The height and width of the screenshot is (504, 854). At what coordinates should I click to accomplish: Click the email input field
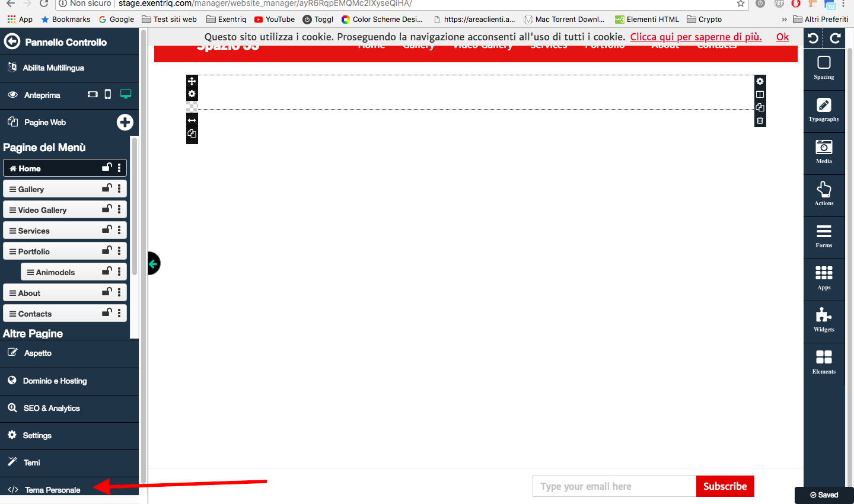pyautogui.click(x=614, y=486)
